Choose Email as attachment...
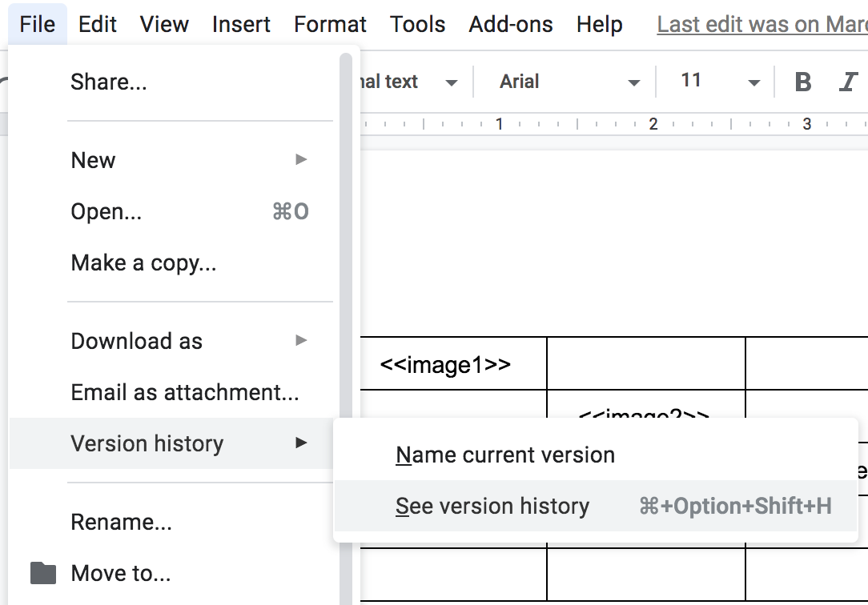Screen dimensions: 868x605 185,392
